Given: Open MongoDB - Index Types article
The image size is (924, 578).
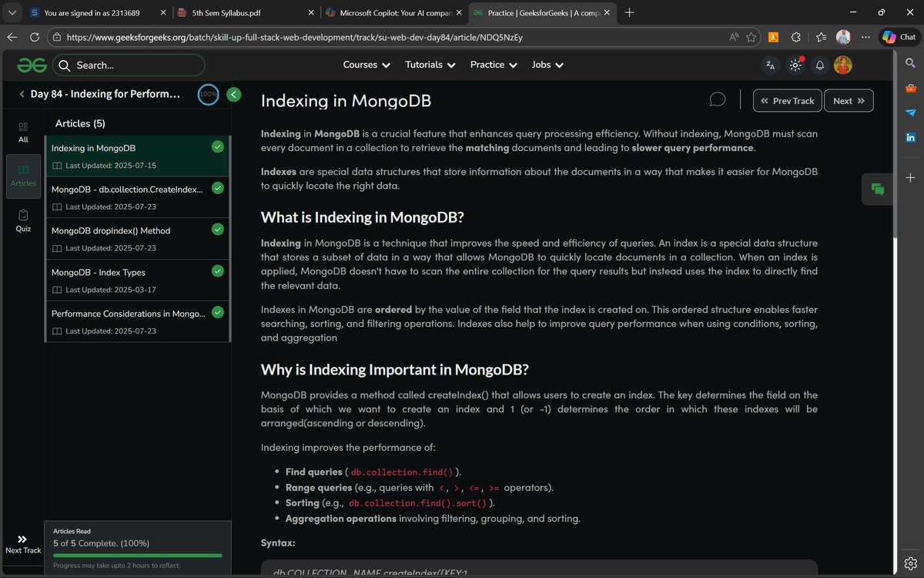Looking at the screenshot, I should pyautogui.click(x=137, y=281).
